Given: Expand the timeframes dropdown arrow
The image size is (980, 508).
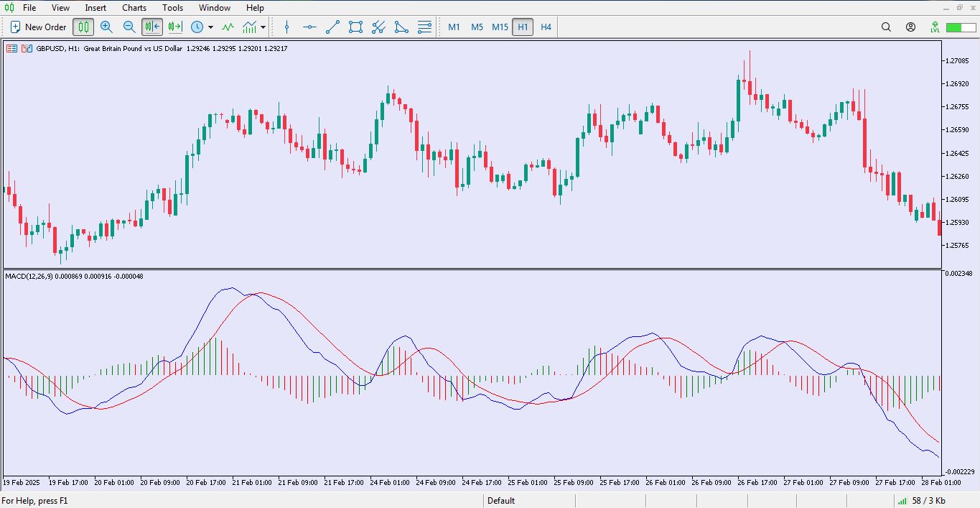Looking at the screenshot, I should pyautogui.click(x=210, y=27).
